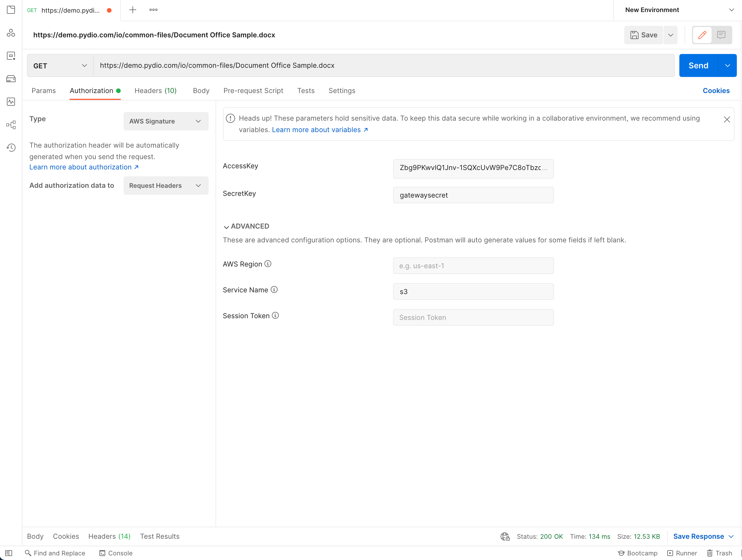Open the Request Headers dropdown
Image resolution: width=742 pixels, height=560 pixels.
pyautogui.click(x=166, y=186)
